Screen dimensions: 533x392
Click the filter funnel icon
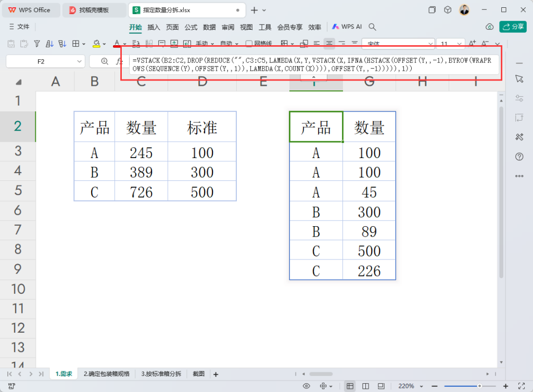(37, 44)
